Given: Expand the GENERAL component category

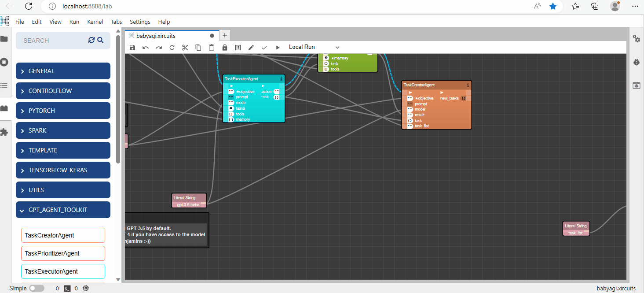Looking at the screenshot, I should (63, 71).
